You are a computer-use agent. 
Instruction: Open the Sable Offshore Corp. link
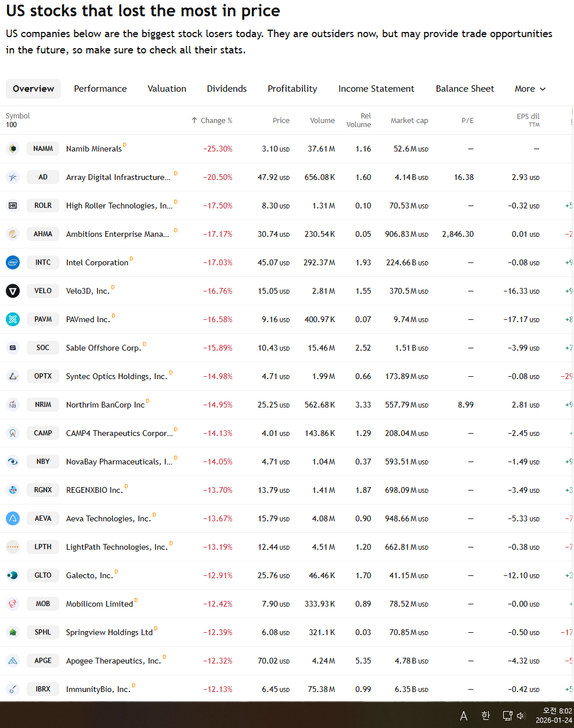(x=103, y=348)
